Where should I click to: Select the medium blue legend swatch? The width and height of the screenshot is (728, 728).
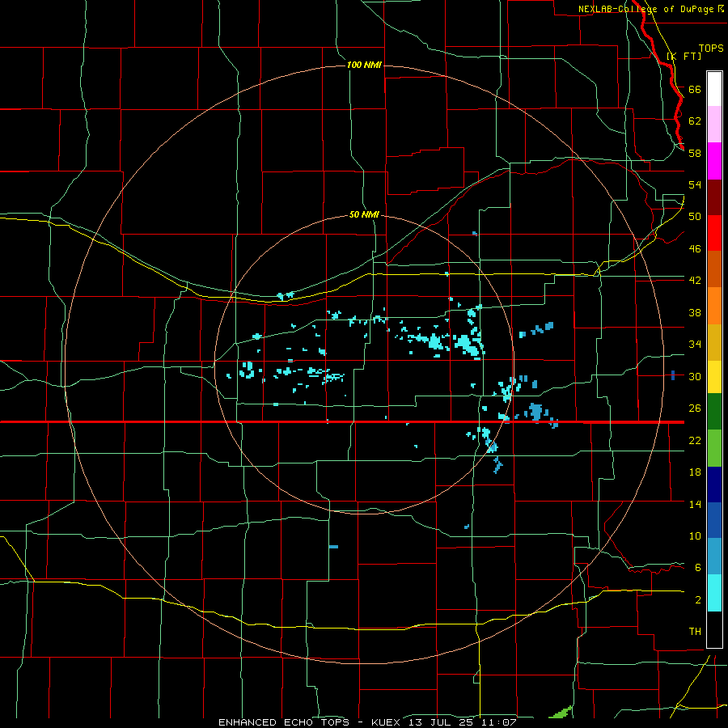[x=714, y=520]
